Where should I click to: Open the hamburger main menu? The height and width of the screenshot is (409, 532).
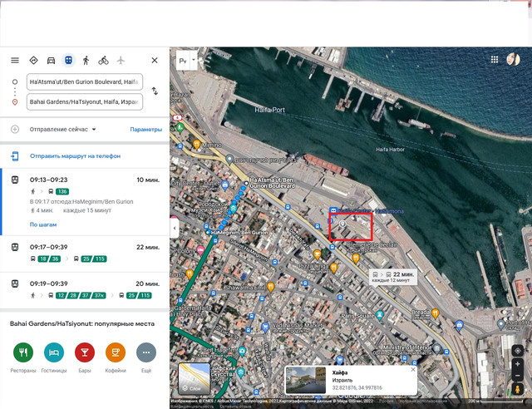(15, 61)
